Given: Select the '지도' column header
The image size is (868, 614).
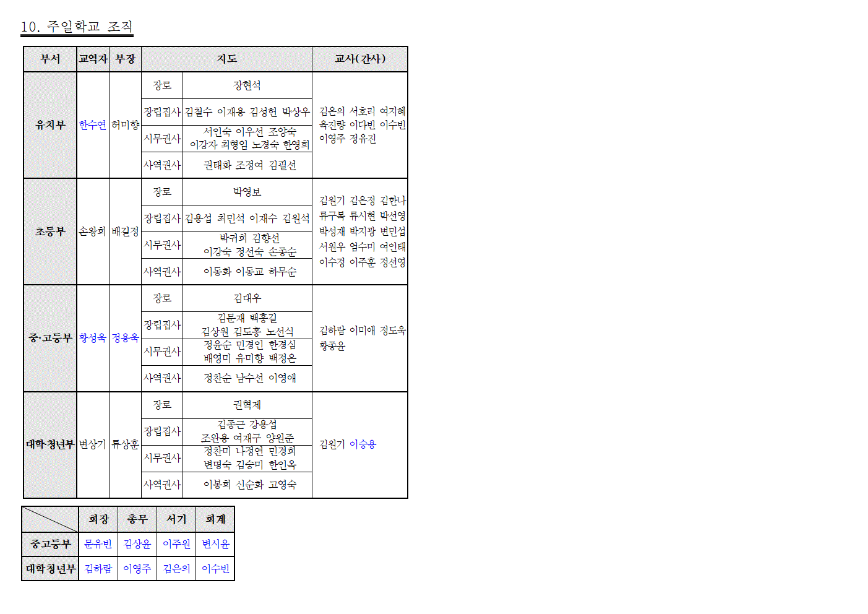Looking at the screenshot, I should point(226,59).
